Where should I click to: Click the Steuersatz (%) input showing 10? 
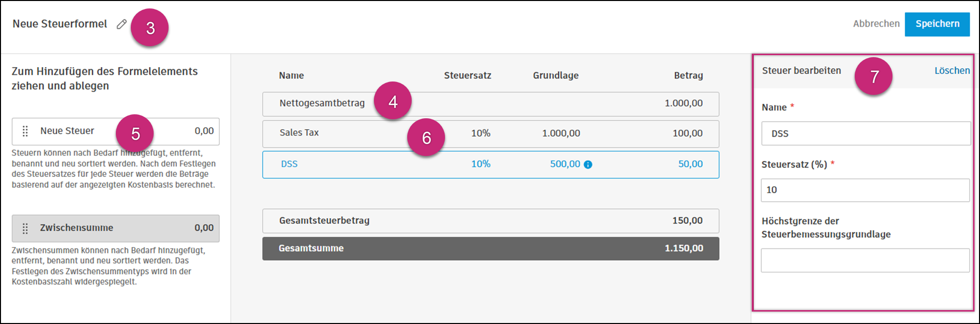click(x=865, y=190)
